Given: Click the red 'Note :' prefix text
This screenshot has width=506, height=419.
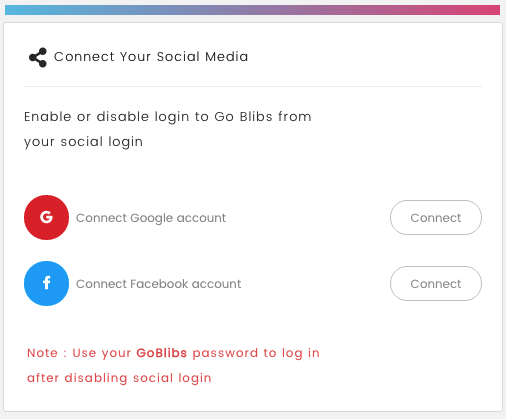Looking at the screenshot, I should coord(47,353).
